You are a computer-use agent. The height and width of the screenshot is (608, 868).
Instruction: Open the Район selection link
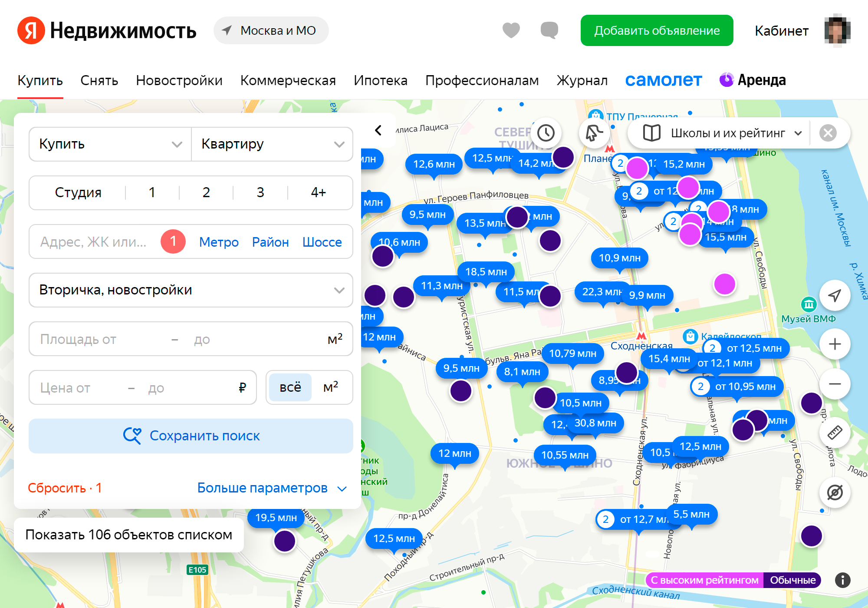point(270,242)
